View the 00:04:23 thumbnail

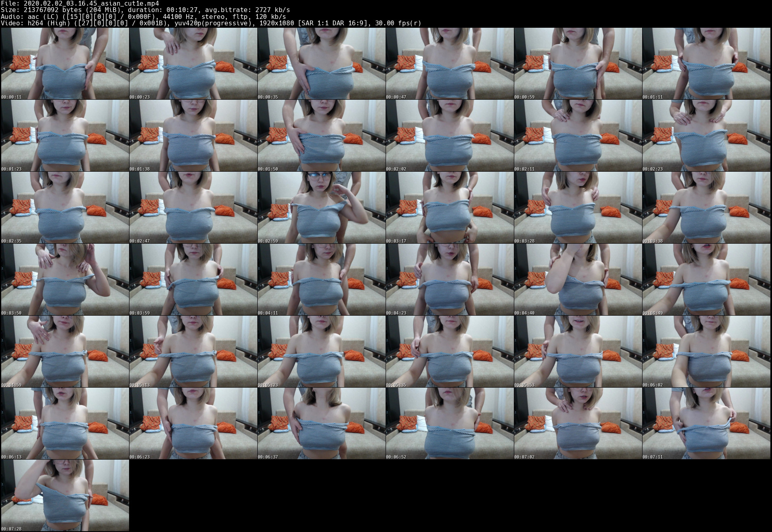tap(450, 279)
